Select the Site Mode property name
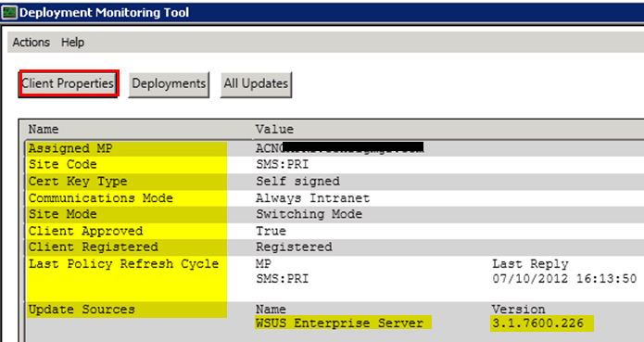Image resolution: width=644 pixels, height=342 pixels. (x=63, y=214)
